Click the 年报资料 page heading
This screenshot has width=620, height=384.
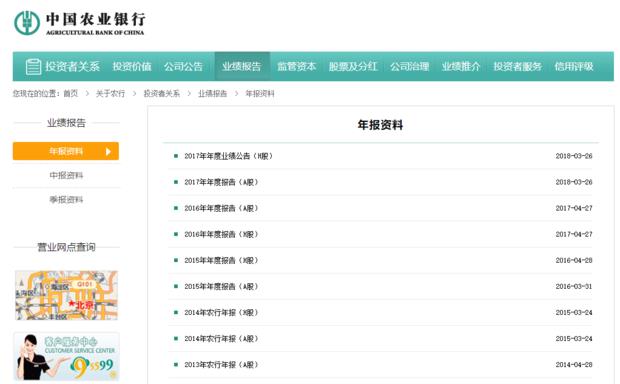click(x=380, y=125)
